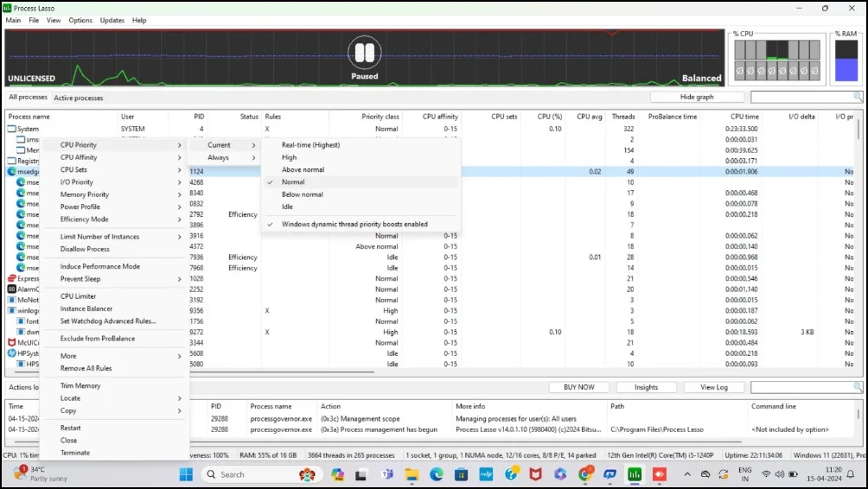The image size is (868, 489).
Task: Expand the Power Profile submenu
Action: [115, 206]
